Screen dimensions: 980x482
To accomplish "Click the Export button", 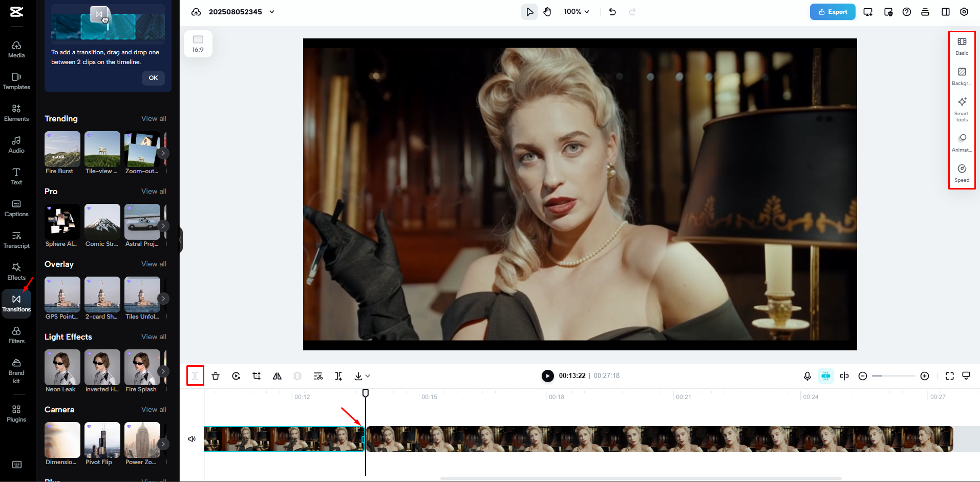I will [x=832, y=11].
